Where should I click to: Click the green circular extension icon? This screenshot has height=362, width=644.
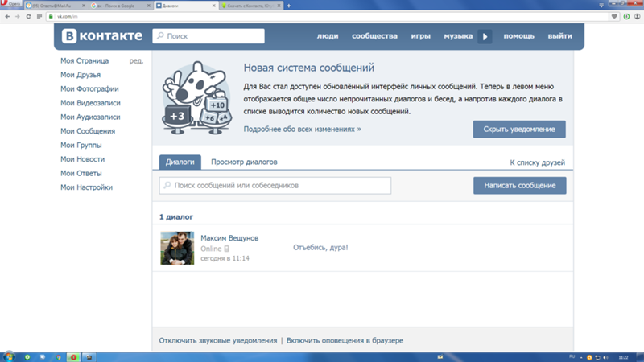626,16
